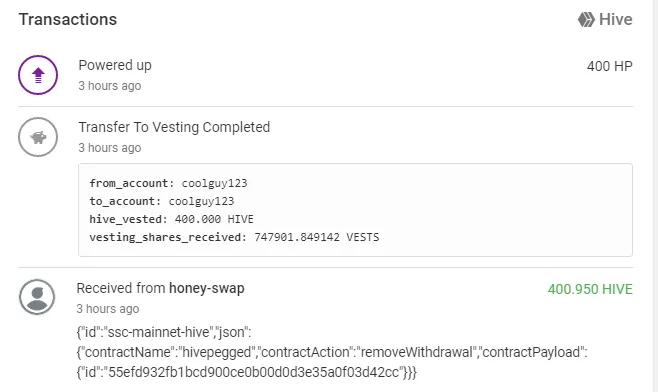Click the vesting_shares_received VESTS line
This screenshot has height=392, width=658.
click(234, 237)
